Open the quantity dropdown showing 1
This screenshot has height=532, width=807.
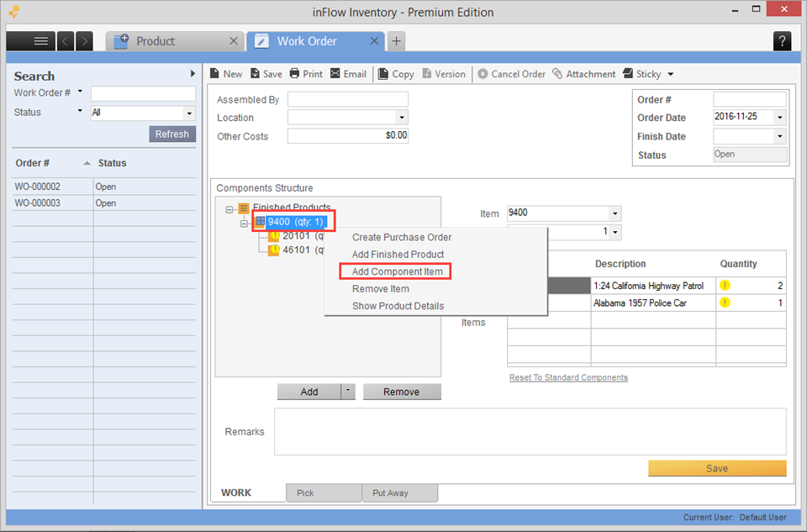tap(615, 232)
